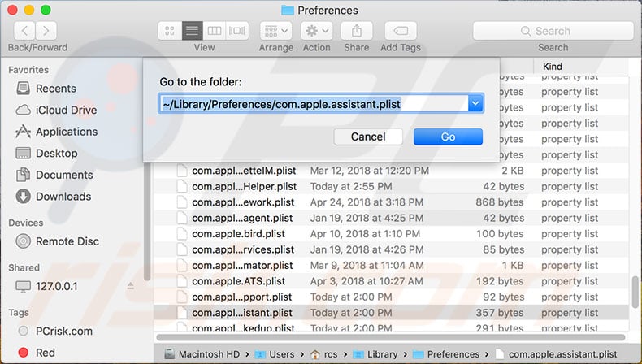Open the Action gear menu
Viewport: 642px width, 364px height.
coord(317,31)
